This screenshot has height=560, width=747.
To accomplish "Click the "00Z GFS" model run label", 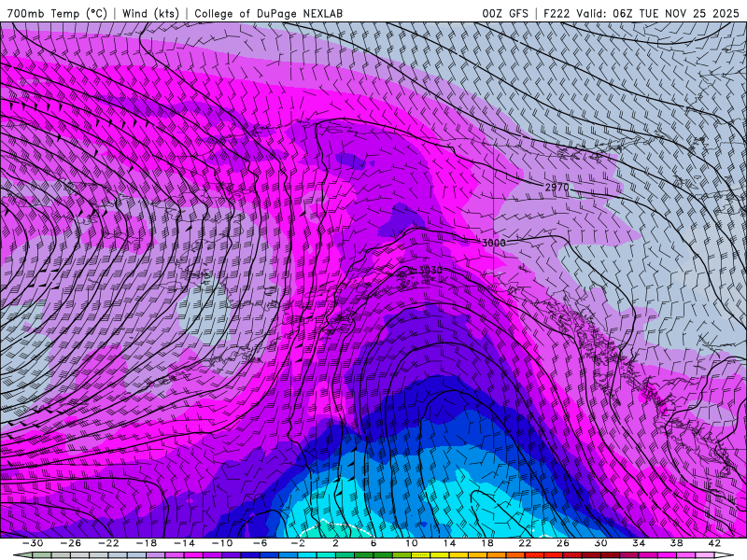I will (505, 13).
